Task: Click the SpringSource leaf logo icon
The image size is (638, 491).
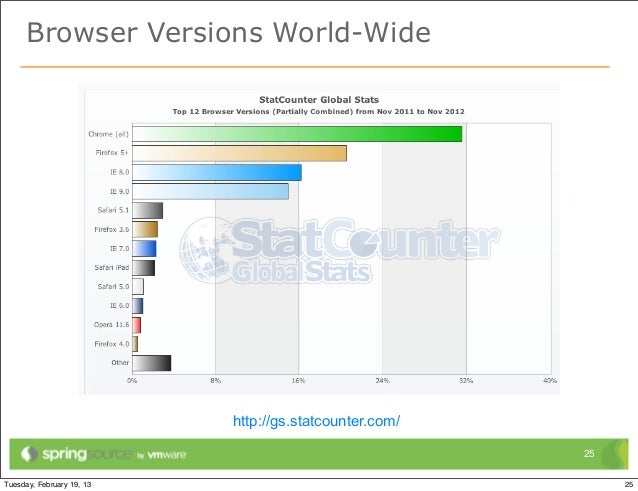Action: coord(30,454)
